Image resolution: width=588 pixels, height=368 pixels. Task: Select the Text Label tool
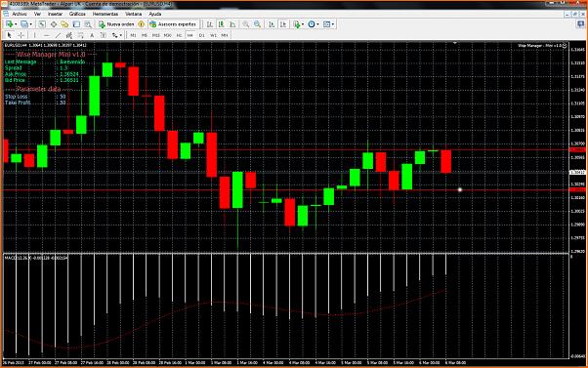point(104,35)
